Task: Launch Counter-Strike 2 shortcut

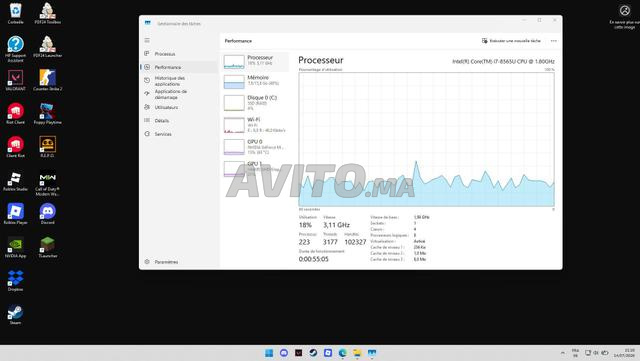Action: (48, 80)
